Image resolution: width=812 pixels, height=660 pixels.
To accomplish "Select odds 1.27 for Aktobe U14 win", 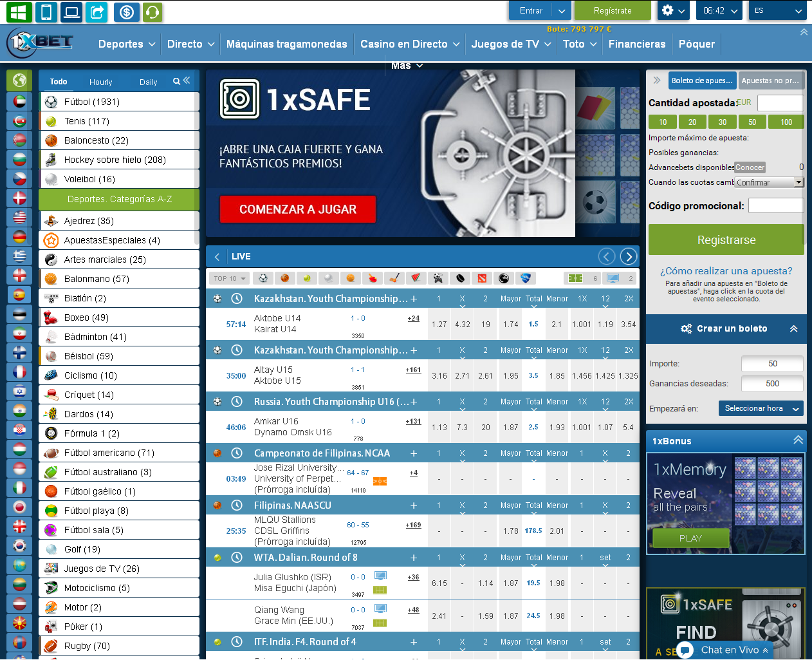I will tap(439, 325).
